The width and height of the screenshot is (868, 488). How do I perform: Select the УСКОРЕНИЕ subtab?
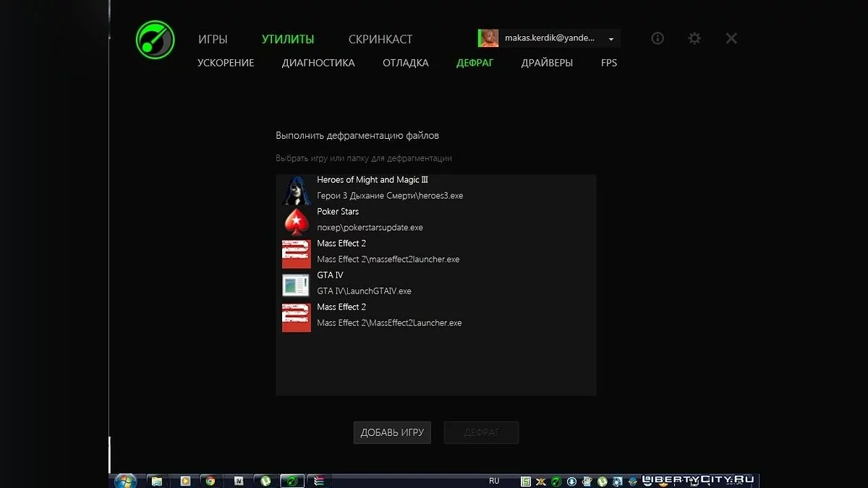pyautogui.click(x=225, y=63)
